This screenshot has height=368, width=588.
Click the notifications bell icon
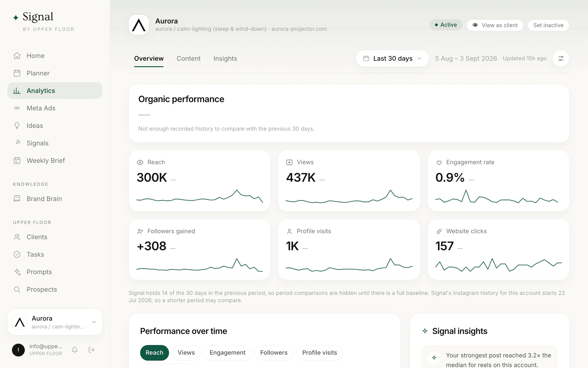pos(75,350)
